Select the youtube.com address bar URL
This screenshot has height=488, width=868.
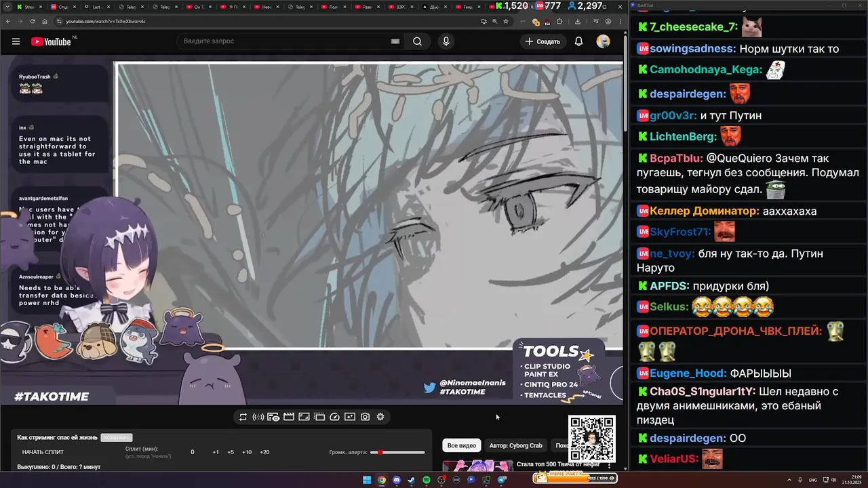[105, 21]
